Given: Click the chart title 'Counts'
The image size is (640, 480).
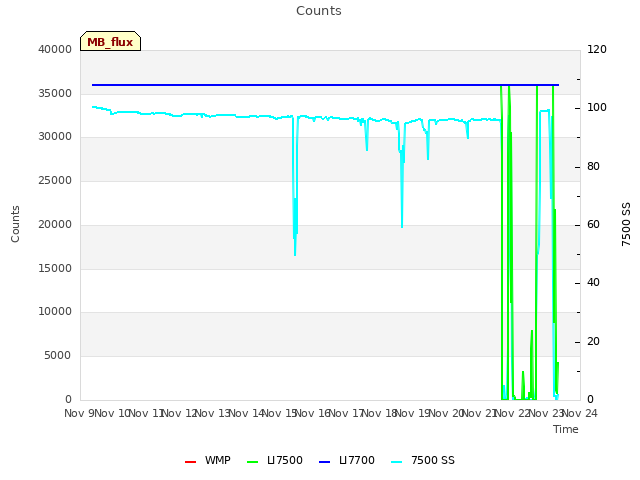Looking at the screenshot, I should click(319, 11).
